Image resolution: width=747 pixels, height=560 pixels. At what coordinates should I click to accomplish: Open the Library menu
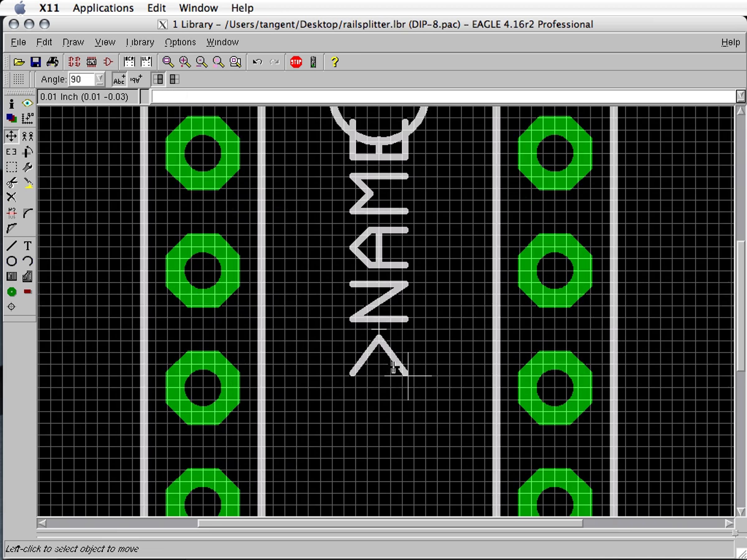click(x=140, y=42)
